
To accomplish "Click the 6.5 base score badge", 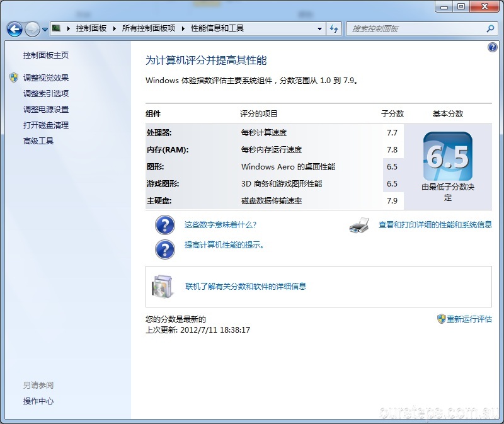I will pos(448,156).
